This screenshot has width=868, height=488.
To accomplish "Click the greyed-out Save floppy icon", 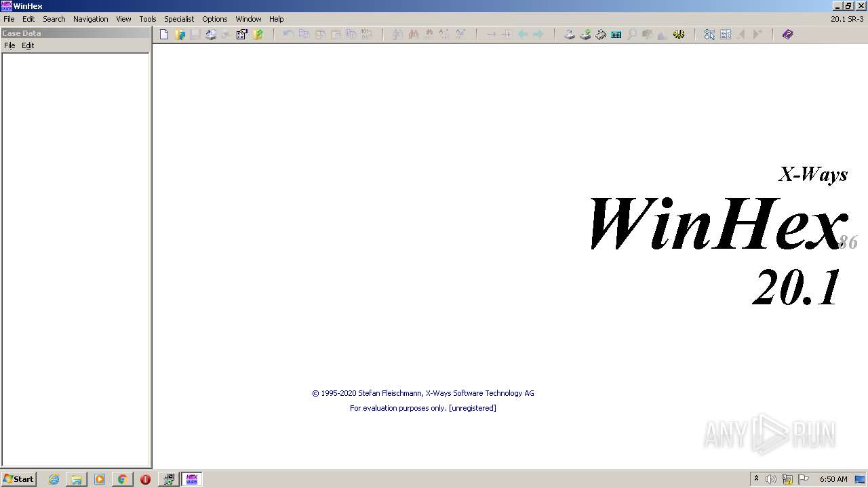I will click(195, 34).
